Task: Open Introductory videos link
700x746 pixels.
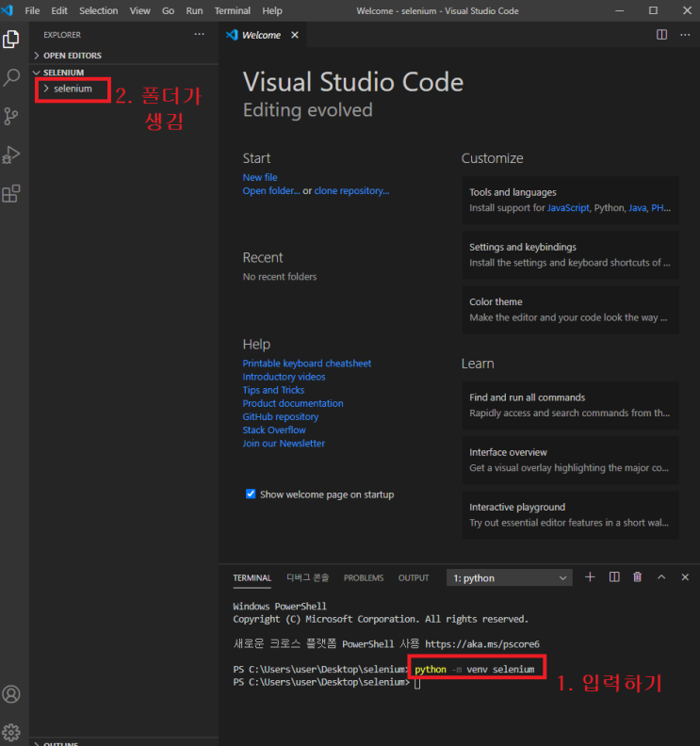Action: (285, 377)
